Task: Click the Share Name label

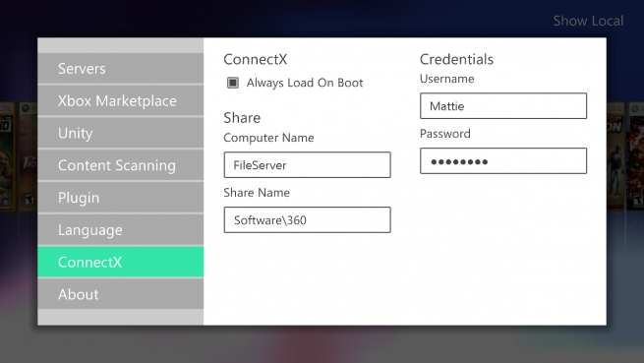Action: pyautogui.click(x=257, y=193)
